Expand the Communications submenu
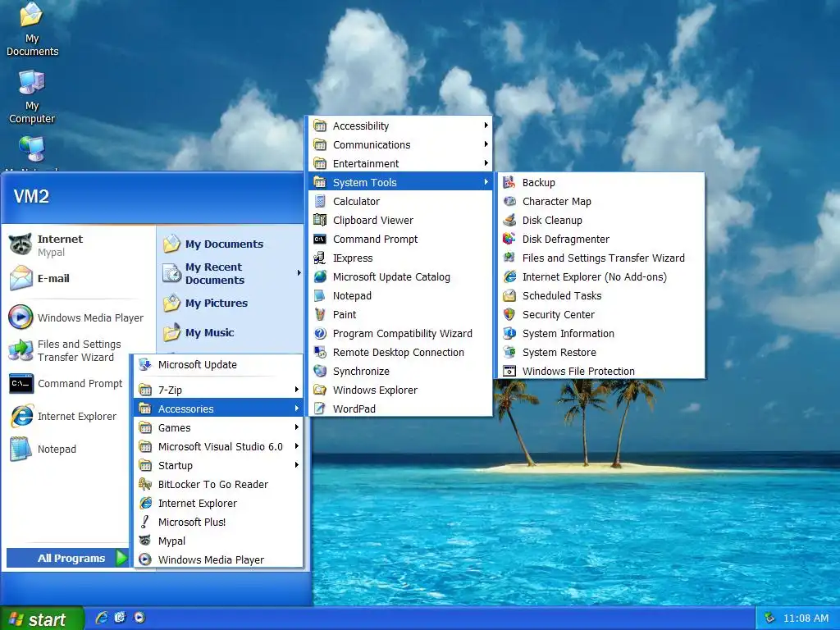 click(400, 144)
